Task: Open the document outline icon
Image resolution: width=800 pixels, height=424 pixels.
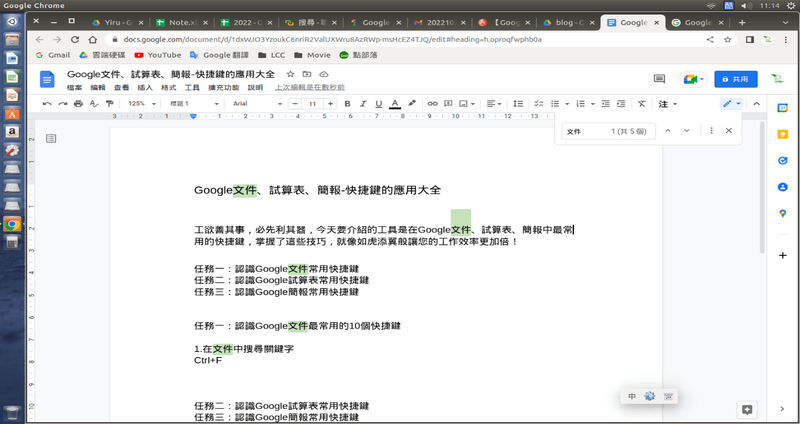Action: coord(51,138)
